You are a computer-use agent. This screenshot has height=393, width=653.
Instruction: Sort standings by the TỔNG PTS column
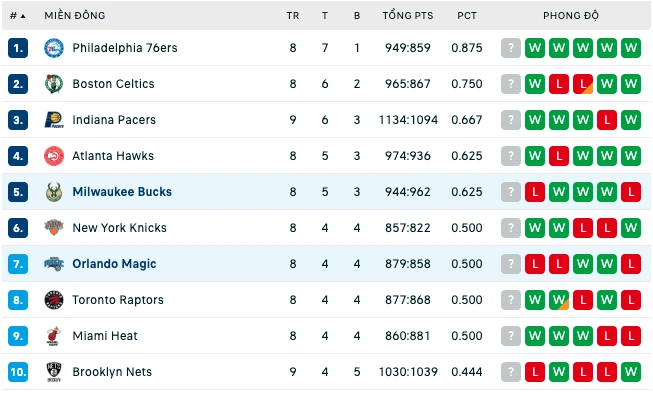[408, 16]
